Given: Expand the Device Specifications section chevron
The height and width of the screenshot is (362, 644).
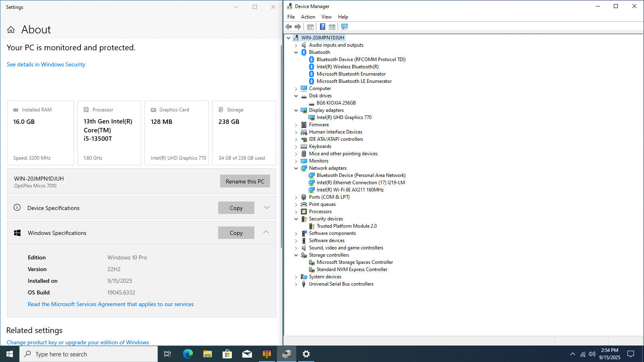Looking at the screenshot, I should click(266, 208).
